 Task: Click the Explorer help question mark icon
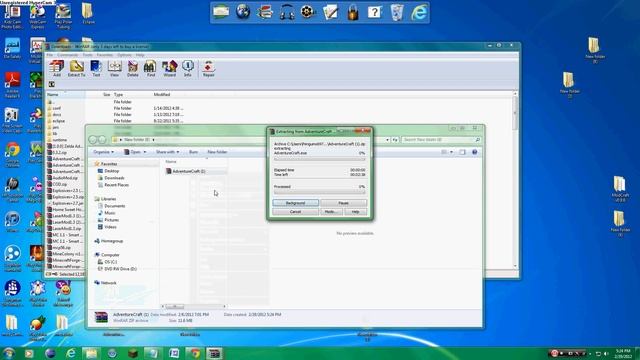click(475, 152)
